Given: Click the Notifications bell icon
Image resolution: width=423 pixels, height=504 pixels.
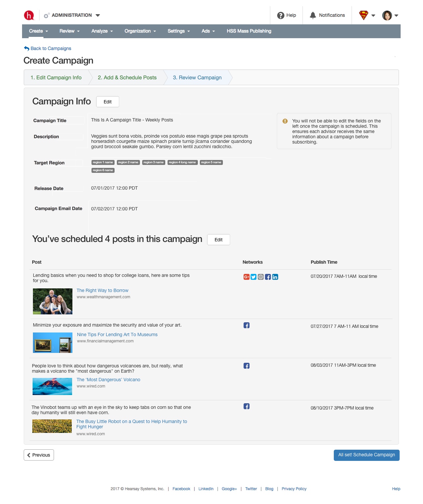Looking at the screenshot, I should (313, 15).
